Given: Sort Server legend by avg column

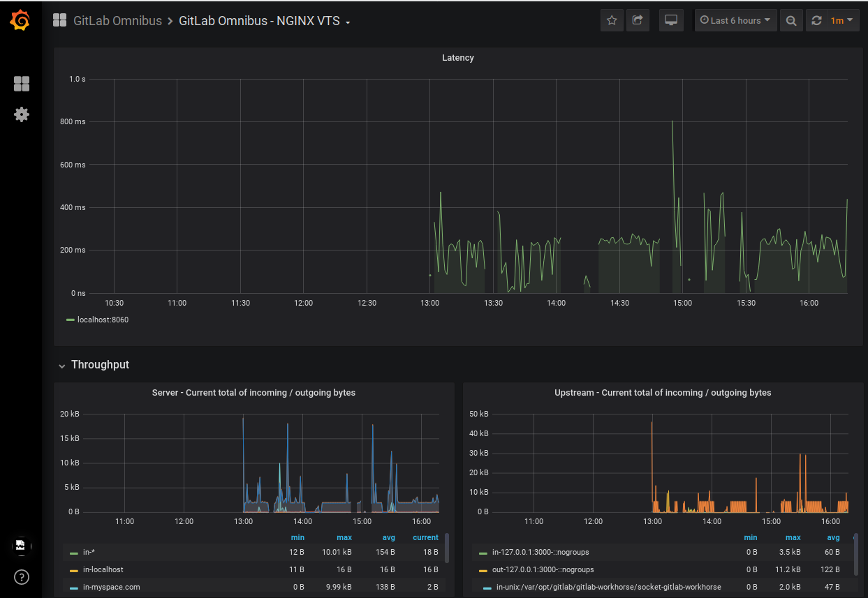Looking at the screenshot, I should pos(388,538).
